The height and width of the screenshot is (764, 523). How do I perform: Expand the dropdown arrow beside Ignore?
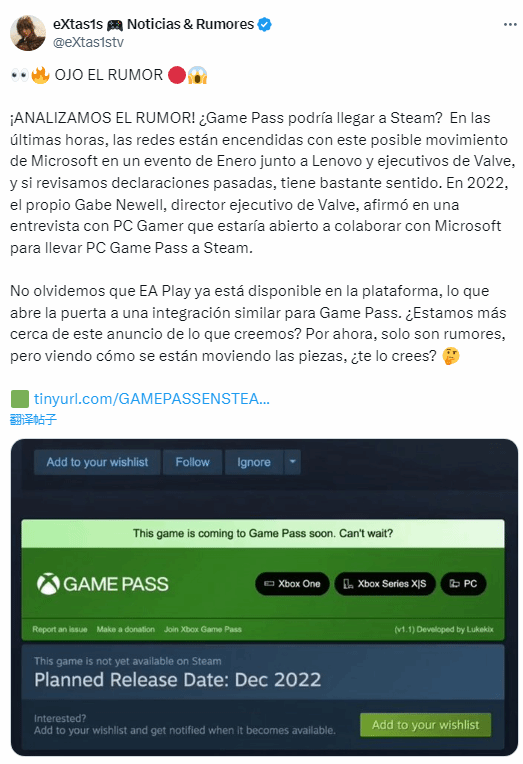click(292, 462)
